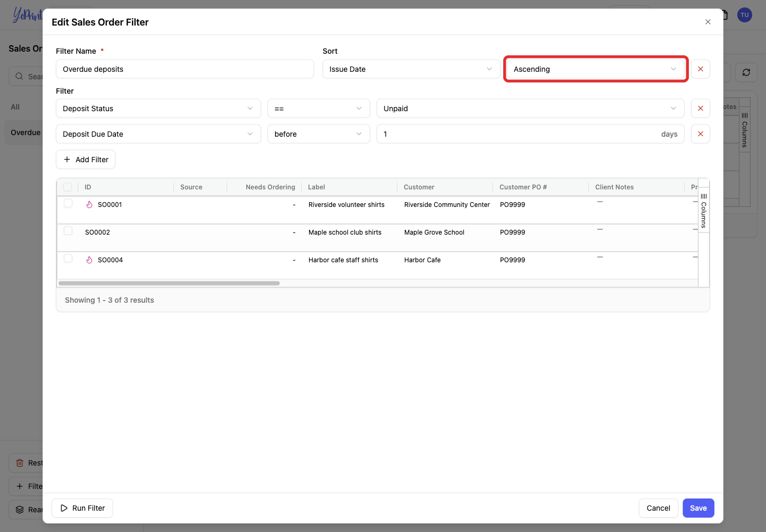Open the Deposit Due Date field dropdown
The image size is (766, 532).
click(x=159, y=134)
